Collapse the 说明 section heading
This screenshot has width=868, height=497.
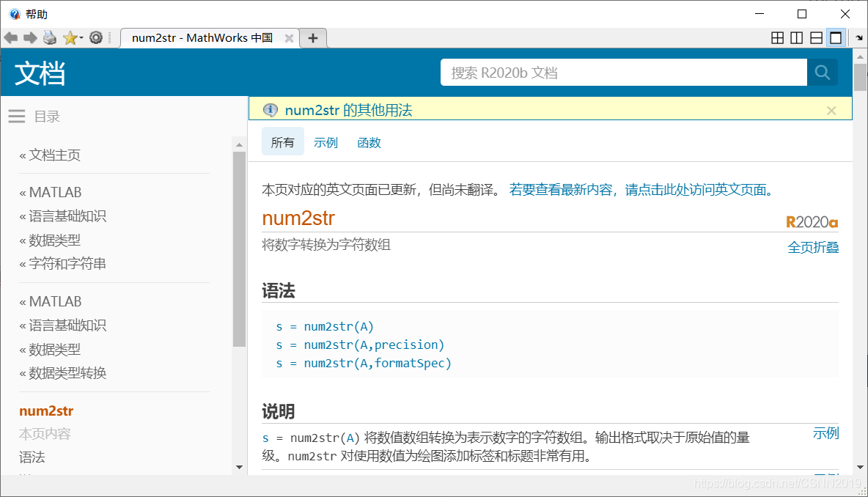pyautogui.click(x=279, y=411)
